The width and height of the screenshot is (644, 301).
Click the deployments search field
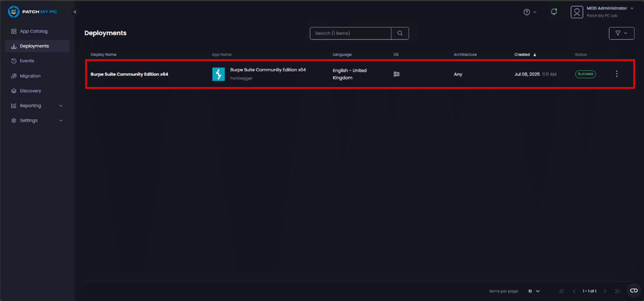click(x=351, y=33)
